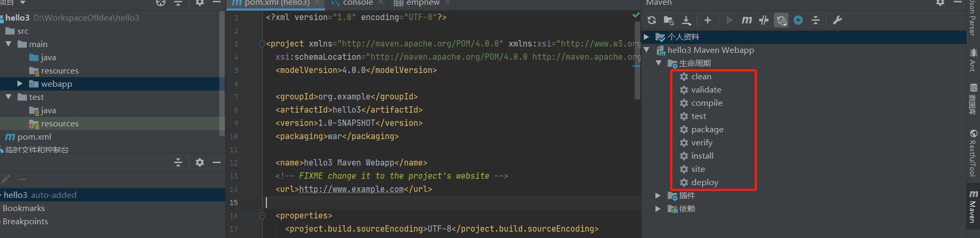Expand the 个人资料 profiles node

click(x=646, y=36)
